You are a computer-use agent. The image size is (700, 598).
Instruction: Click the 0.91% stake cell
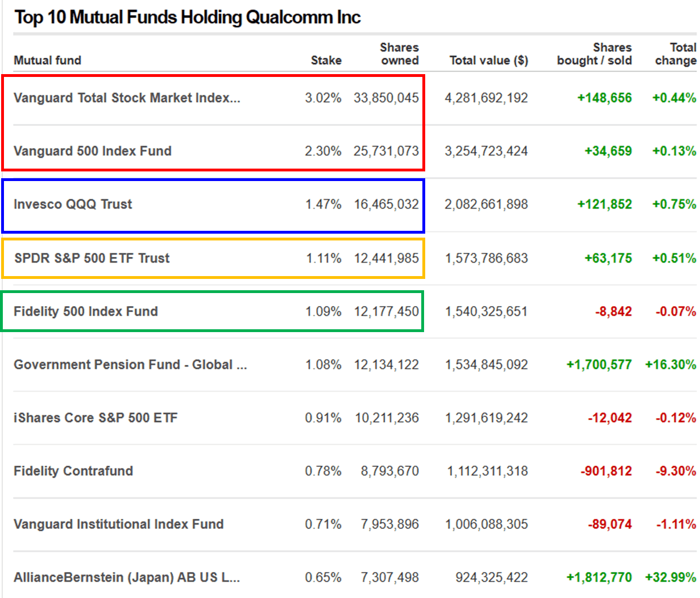(x=323, y=418)
